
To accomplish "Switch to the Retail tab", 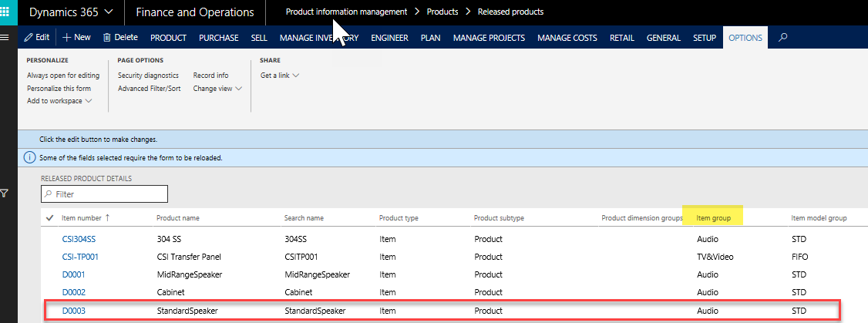I will coord(621,38).
